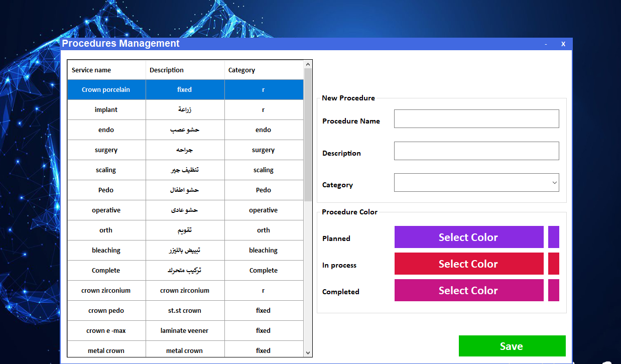Click the Complete category cell
The image size is (621, 364).
[264, 271]
